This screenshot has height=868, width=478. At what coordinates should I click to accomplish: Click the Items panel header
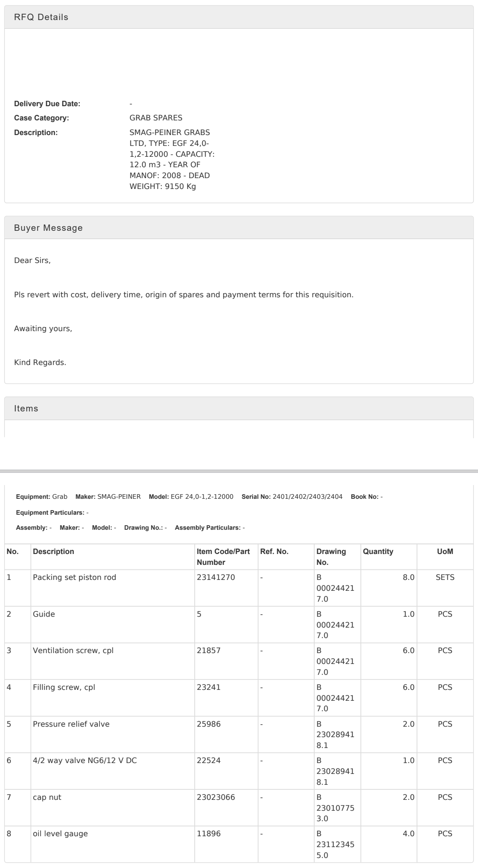point(26,408)
